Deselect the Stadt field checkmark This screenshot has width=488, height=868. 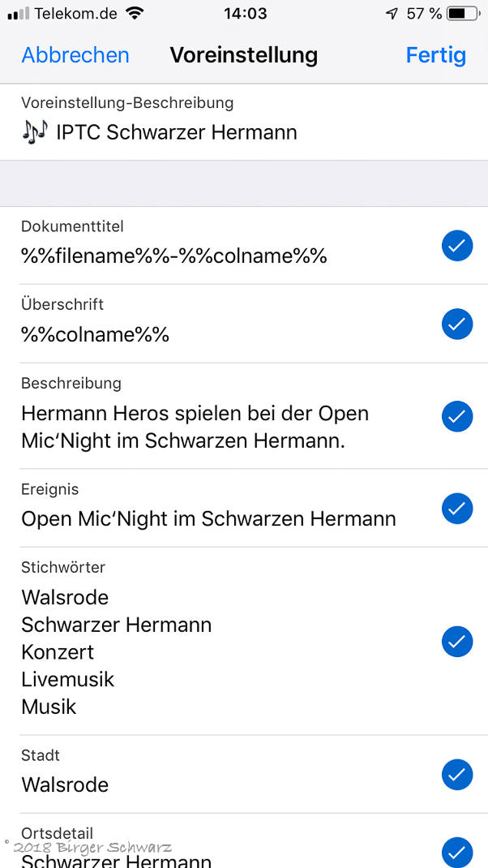[457, 775]
